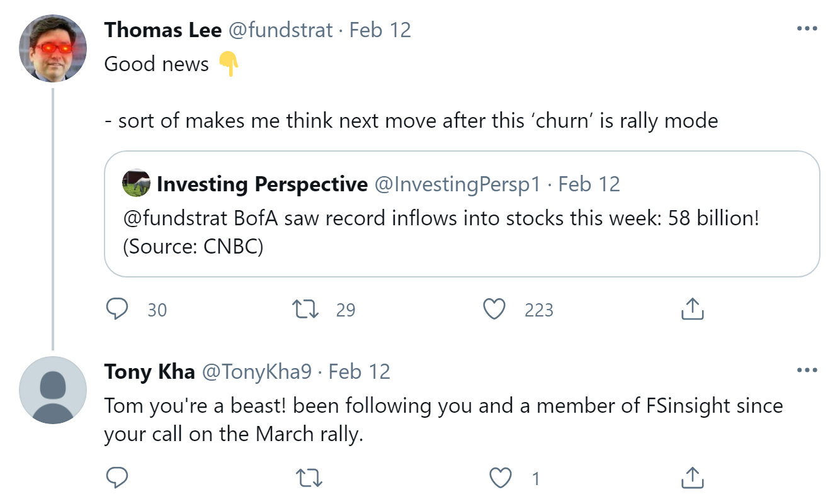The height and width of the screenshot is (504, 840).
Task: Reply to Thomas Lee's tweet
Action: 117,309
